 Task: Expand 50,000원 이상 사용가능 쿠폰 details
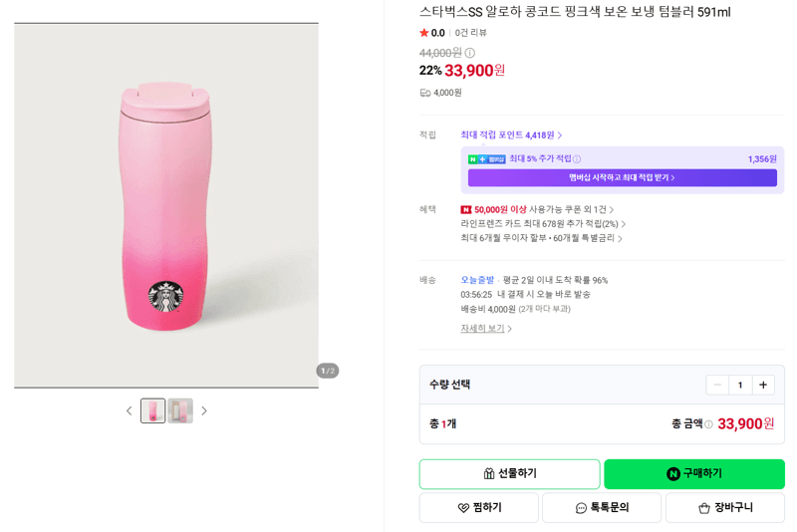537,209
